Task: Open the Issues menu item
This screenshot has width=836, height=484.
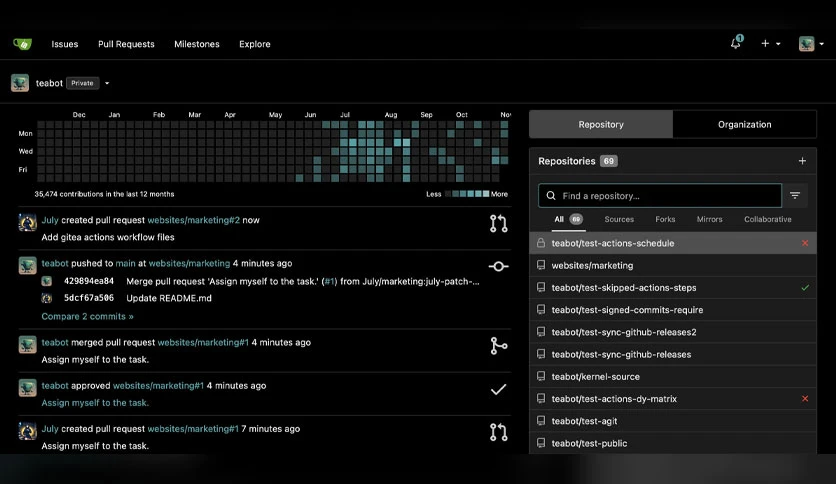Action: [65, 44]
